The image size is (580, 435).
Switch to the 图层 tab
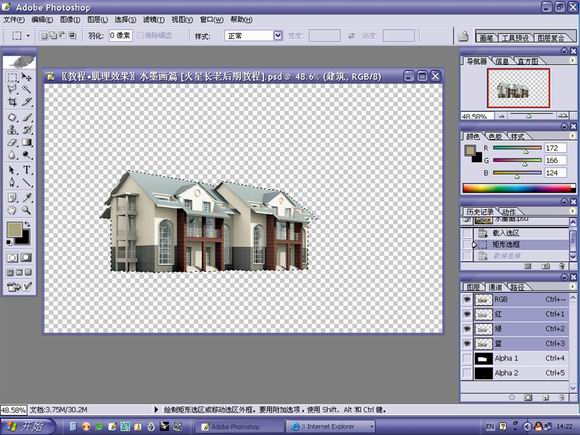click(x=473, y=287)
